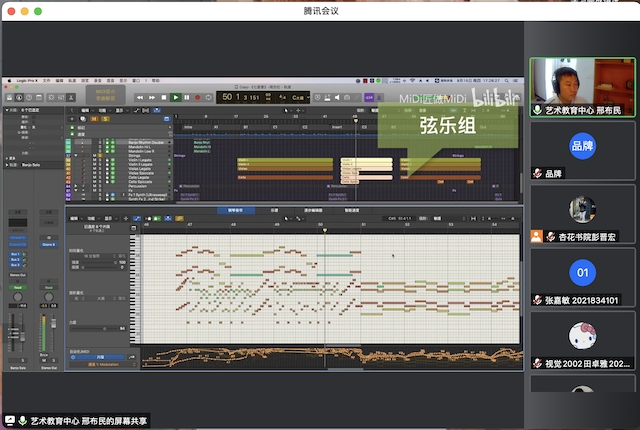Open Quick Help from the control bar
The height and width of the screenshot is (430, 640).
point(29,98)
